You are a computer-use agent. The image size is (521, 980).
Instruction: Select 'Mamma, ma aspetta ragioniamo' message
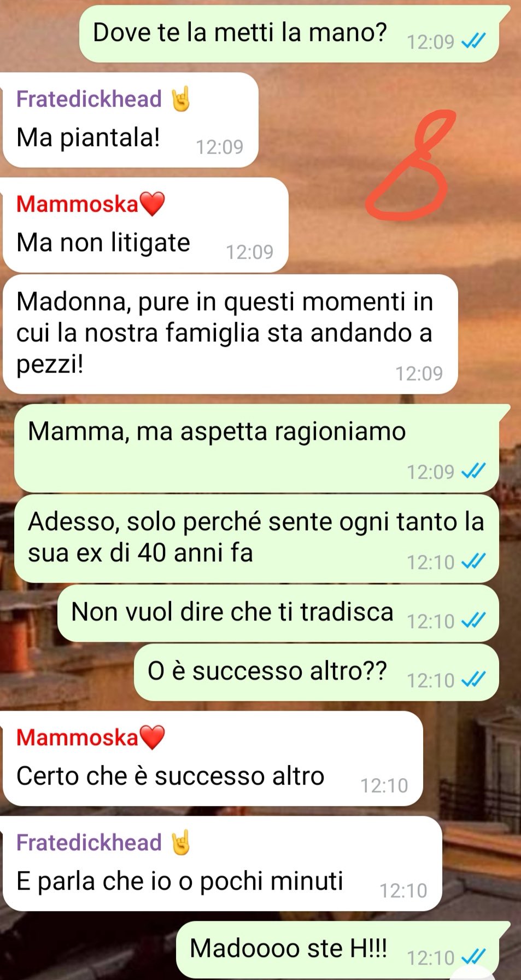coord(257,448)
